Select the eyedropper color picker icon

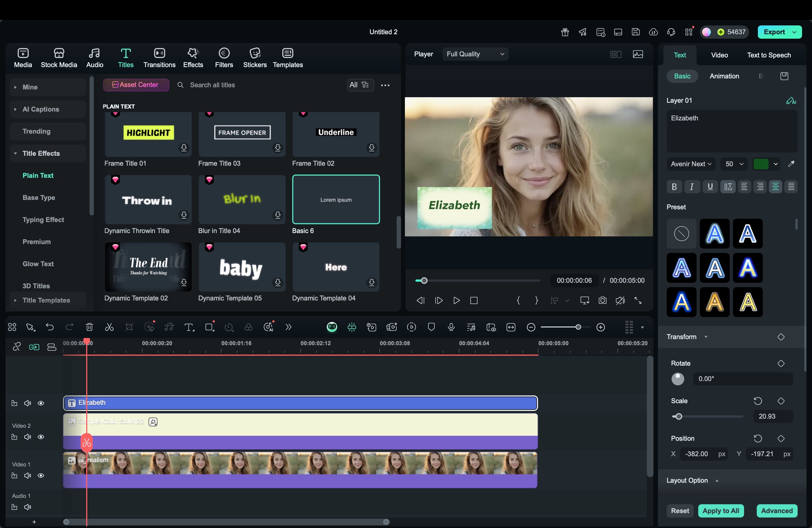click(x=791, y=164)
